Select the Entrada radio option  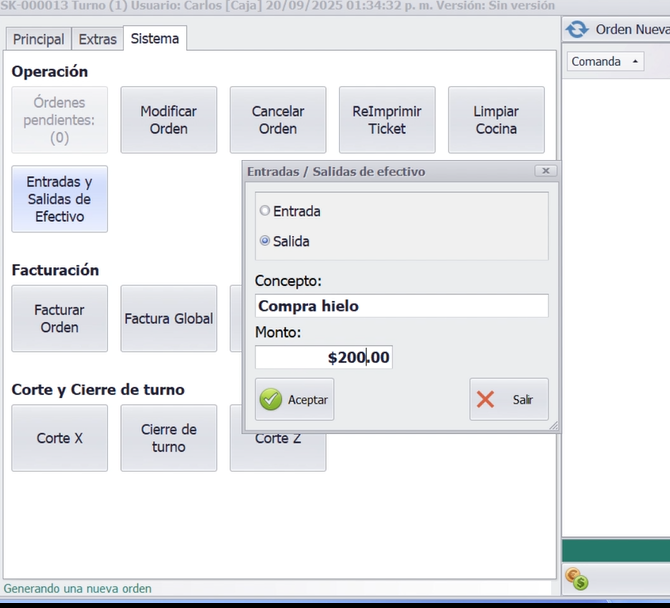265,211
